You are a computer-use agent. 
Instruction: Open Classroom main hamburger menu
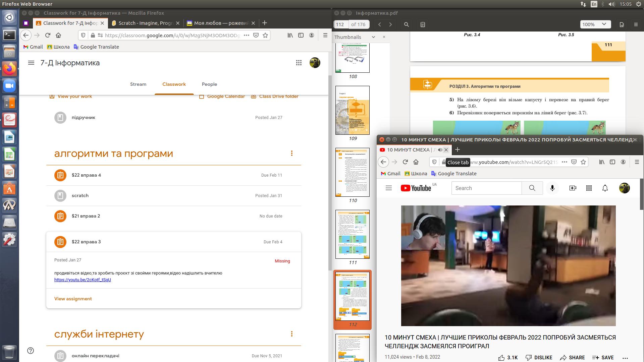coord(31,63)
